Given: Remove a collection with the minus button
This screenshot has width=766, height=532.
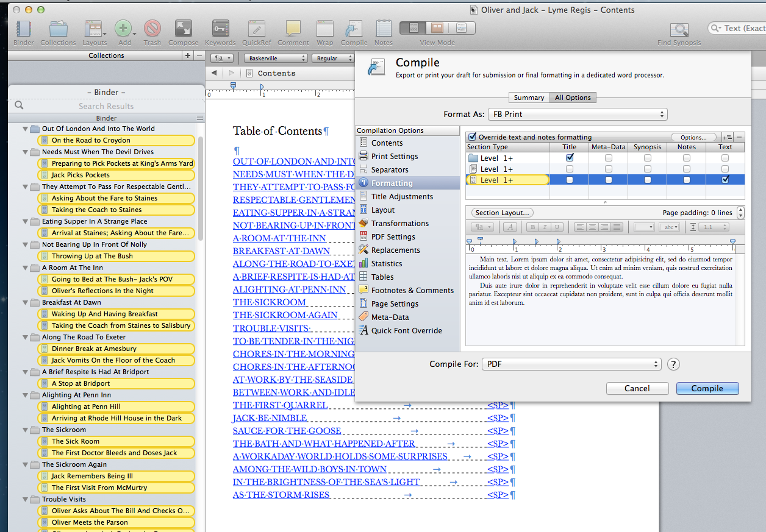Looking at the screenshot, I should point(199,55).
